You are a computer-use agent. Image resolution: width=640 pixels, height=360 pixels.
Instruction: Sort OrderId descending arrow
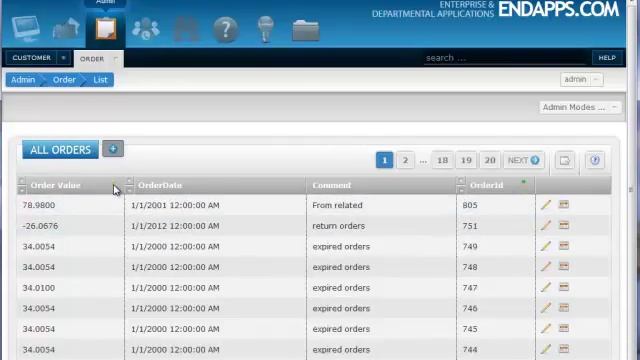coord(461,190)
